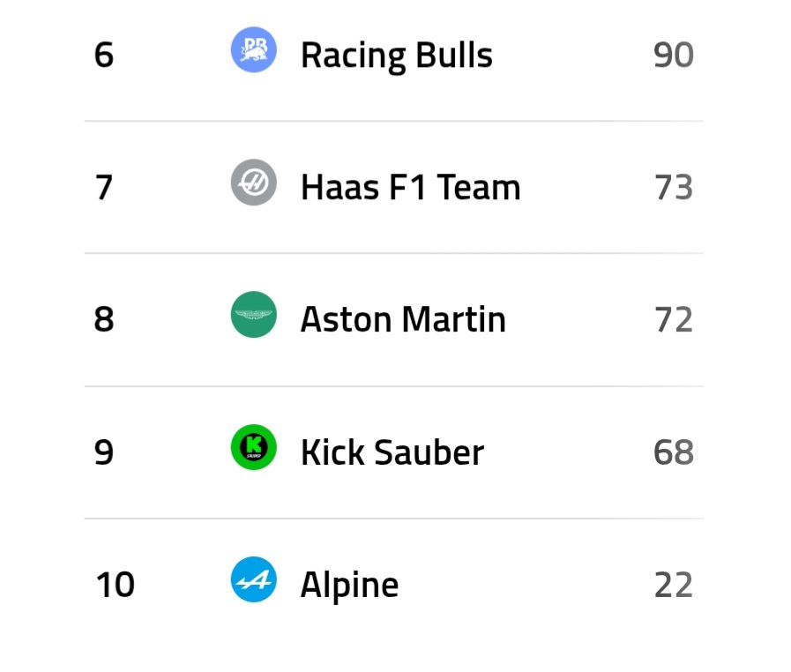Viewport: 791px width, 672px height.
Task: Open the Racing Bulls team name
Action: point(396,55)
